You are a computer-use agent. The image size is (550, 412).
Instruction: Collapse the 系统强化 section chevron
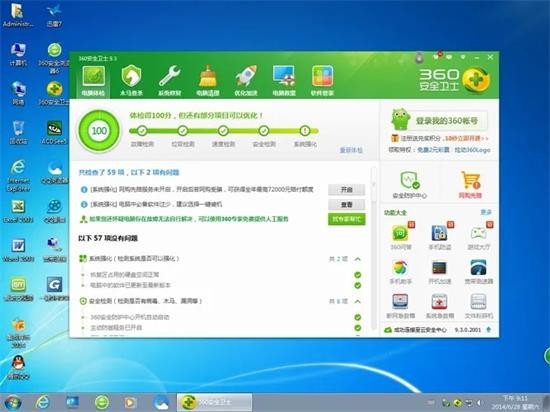coord(358,259)
